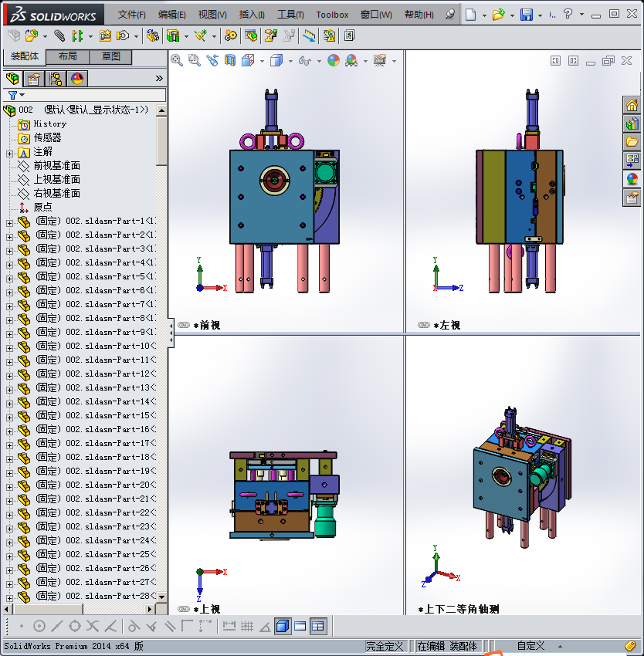Expand the 002.sldasm-Part-20 component node
The image size is (644, 656).
click(x=9, y=487)
